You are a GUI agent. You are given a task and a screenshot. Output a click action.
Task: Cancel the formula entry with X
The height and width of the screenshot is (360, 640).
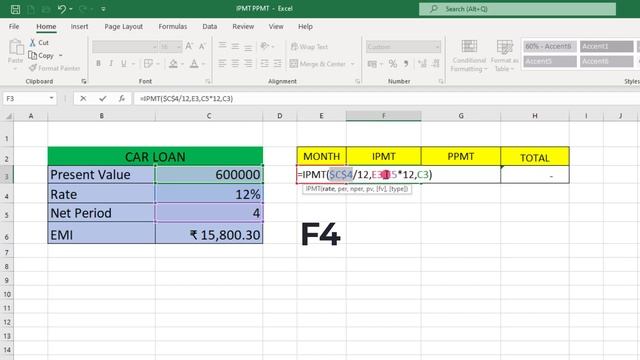(x=83, y=98)
